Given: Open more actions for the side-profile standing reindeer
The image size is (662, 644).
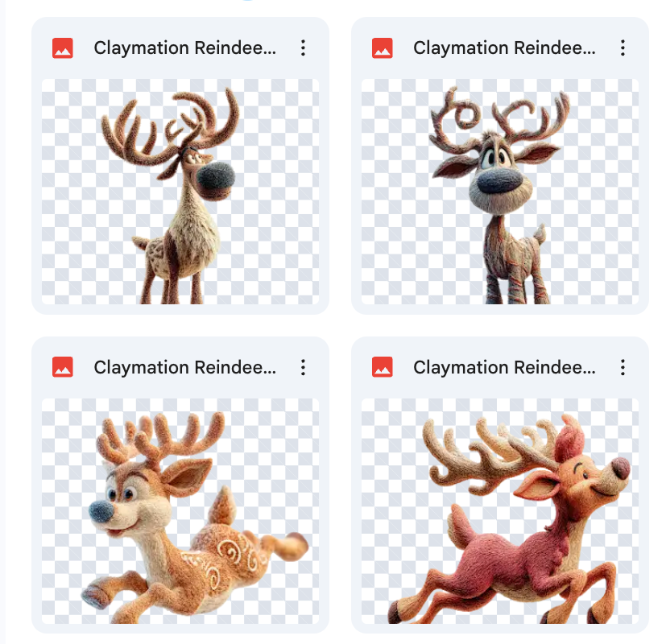Looking at the screenshot, I should [x=303, y=48].
